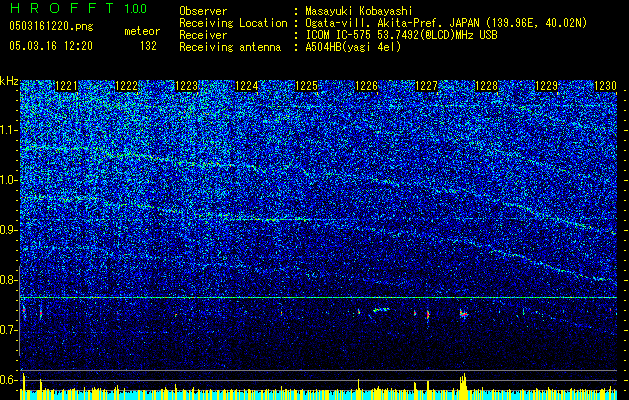Click the 1230 time marker
The width and height of the screenshot is (629, 400).
coord(605,86)
